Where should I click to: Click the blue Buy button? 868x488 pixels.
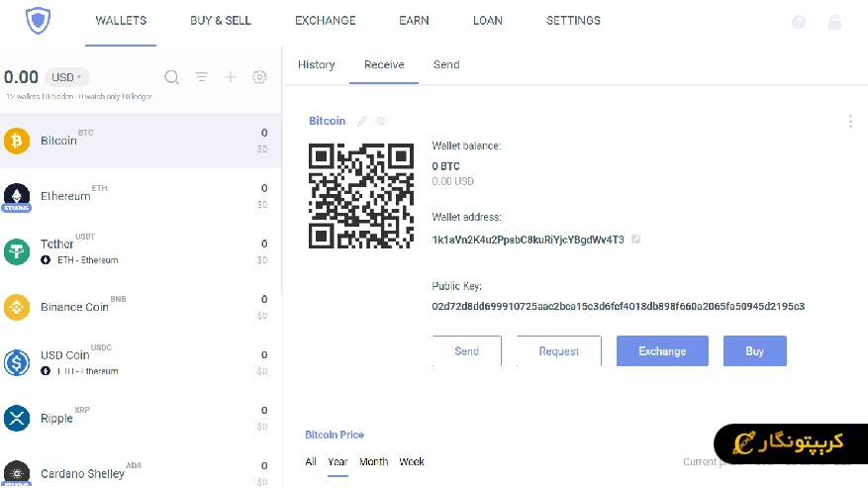754,350
